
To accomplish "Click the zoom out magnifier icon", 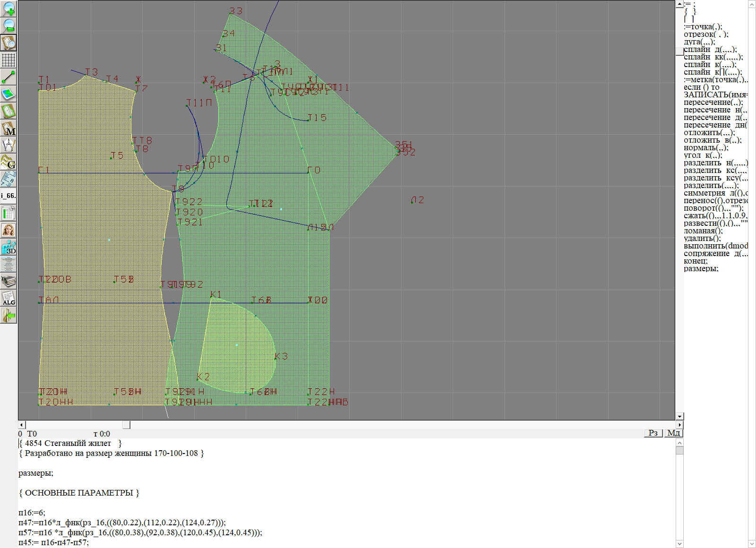I will (x=9, y=26).
